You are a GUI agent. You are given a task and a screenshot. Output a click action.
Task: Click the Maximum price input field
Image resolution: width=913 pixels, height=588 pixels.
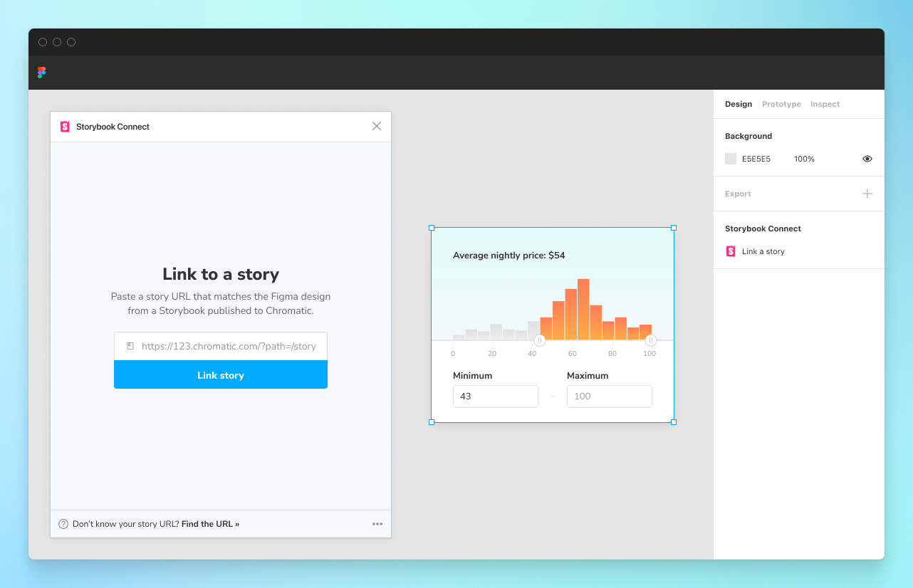[x=610, y=397]
